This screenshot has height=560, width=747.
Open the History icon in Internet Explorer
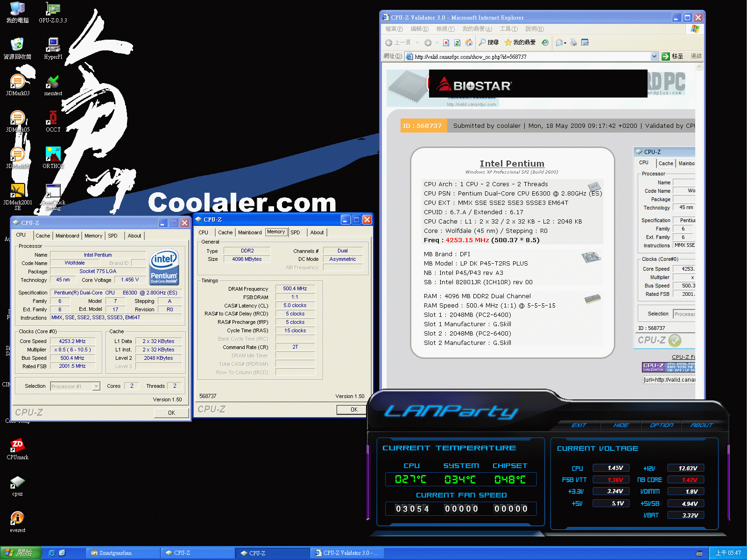tap(545, 42)
